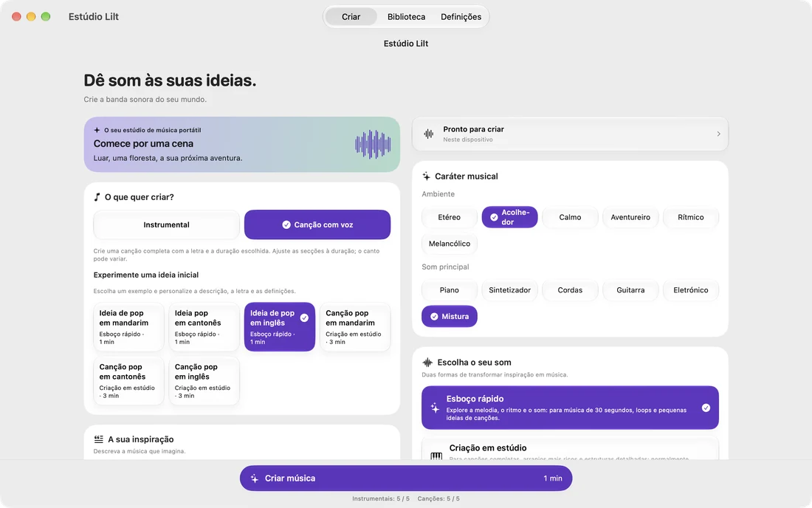Click the sparkle icon beside 'O seu estúdio de música portátil'
This screenshot has width=812, height=508.
click(x=97, y=130)
